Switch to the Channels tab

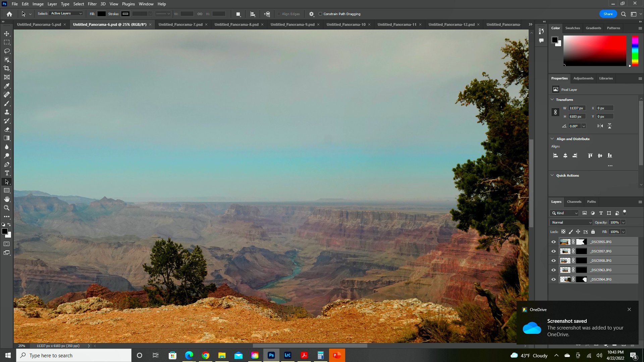pos(574,201)
